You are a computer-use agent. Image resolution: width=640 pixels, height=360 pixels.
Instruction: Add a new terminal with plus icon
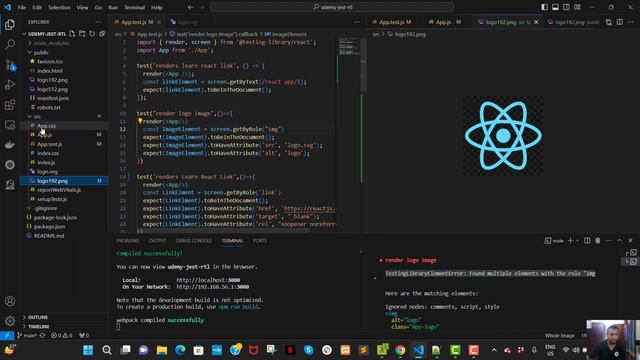tap(571, 240)
